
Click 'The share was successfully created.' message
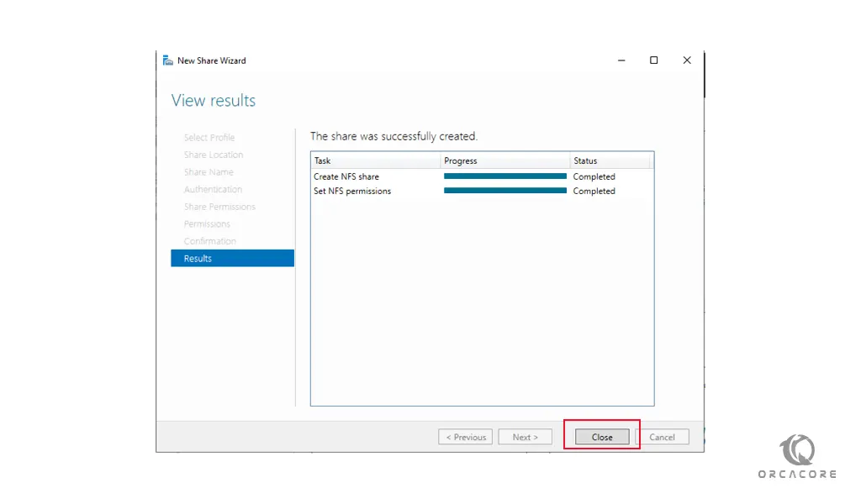point(394,136)
